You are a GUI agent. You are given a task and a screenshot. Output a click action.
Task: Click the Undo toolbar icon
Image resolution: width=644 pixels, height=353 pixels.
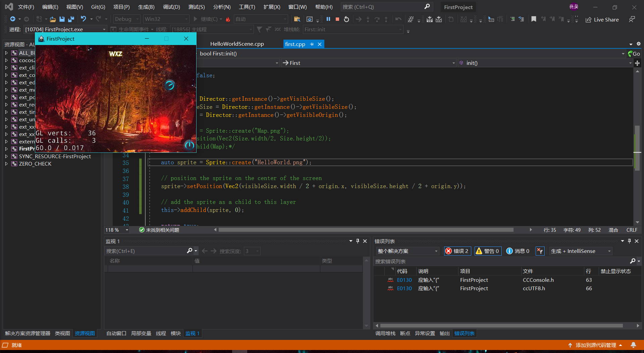(x=84, y=19)
